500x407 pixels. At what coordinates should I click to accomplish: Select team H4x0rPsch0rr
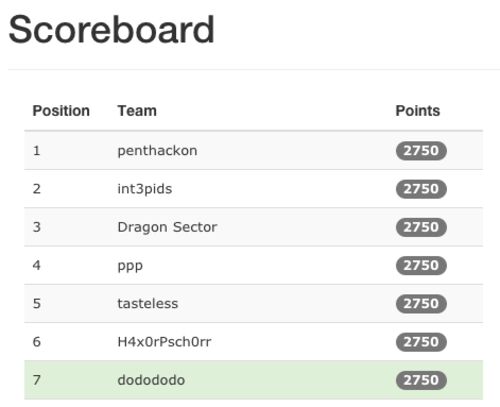click(x=164, y=342)
